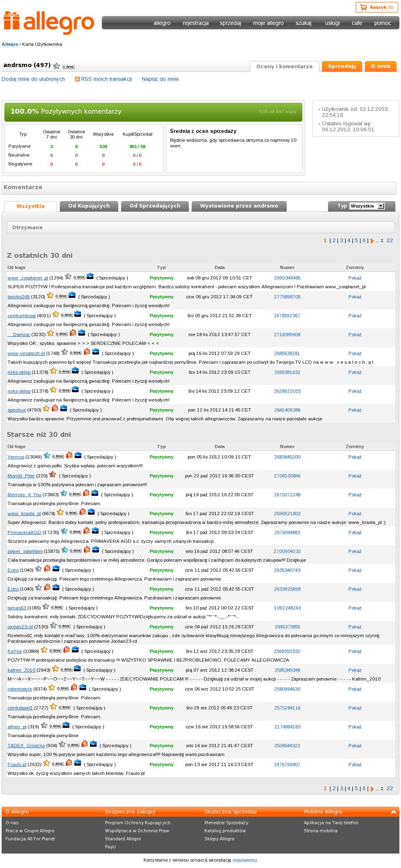Go to page 3 in bottom pagination
Image resolution: width=401 pixels, height=868 pixels.
[342, 789]
